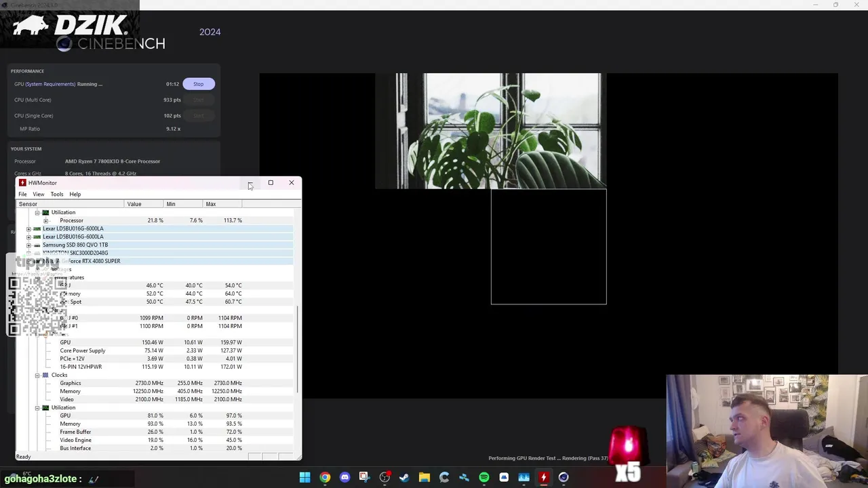Open Steam from the taskbar
Screen dimensions: 868x488
pos(404,477)
